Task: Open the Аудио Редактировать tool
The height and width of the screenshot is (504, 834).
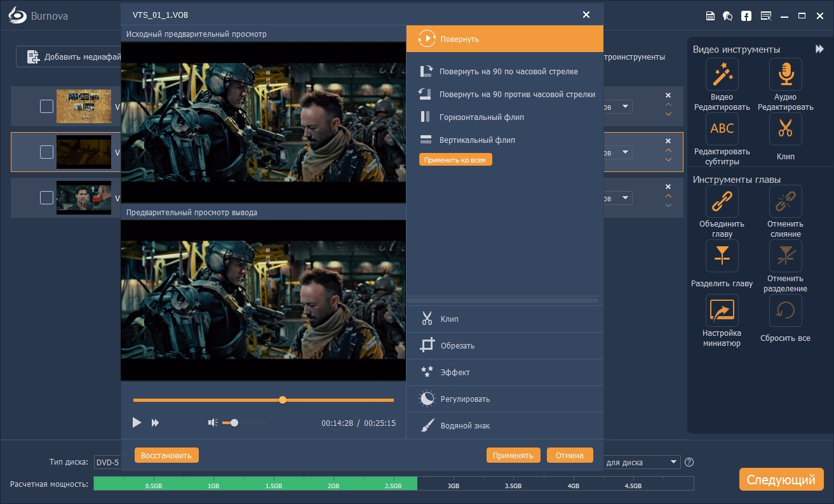Action: point(785,84)
